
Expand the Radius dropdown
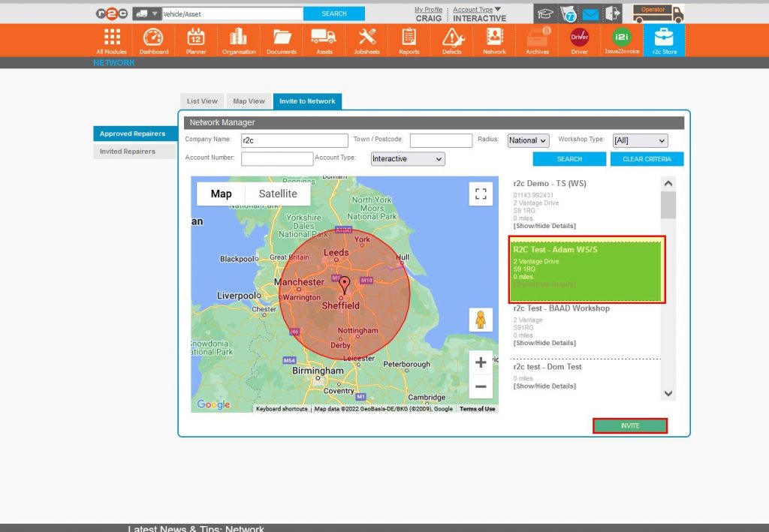click(x=529, y=140)
